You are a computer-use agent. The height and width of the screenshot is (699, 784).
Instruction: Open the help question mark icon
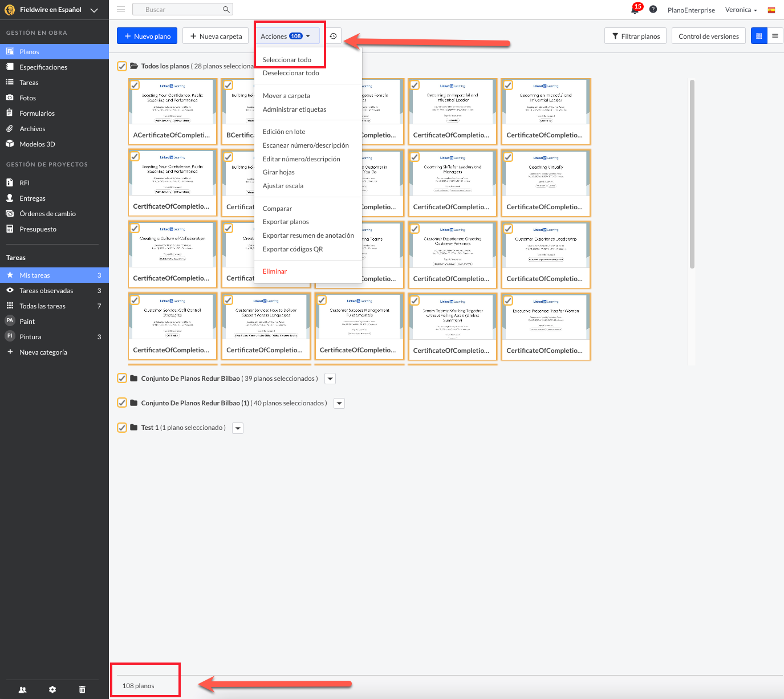coord(653,9)
